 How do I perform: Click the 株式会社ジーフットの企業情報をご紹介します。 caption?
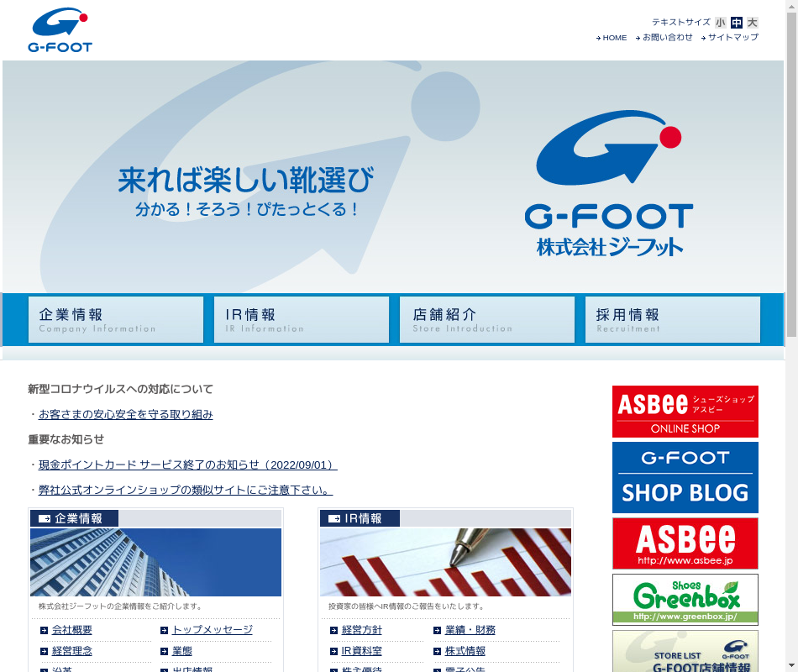click(x=122, y=606)
